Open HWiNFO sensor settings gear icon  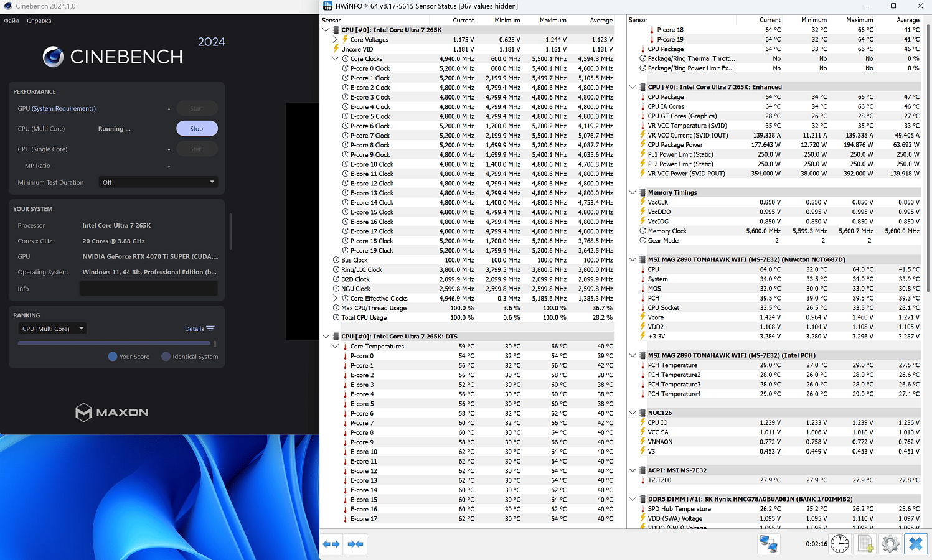[890, 544]
